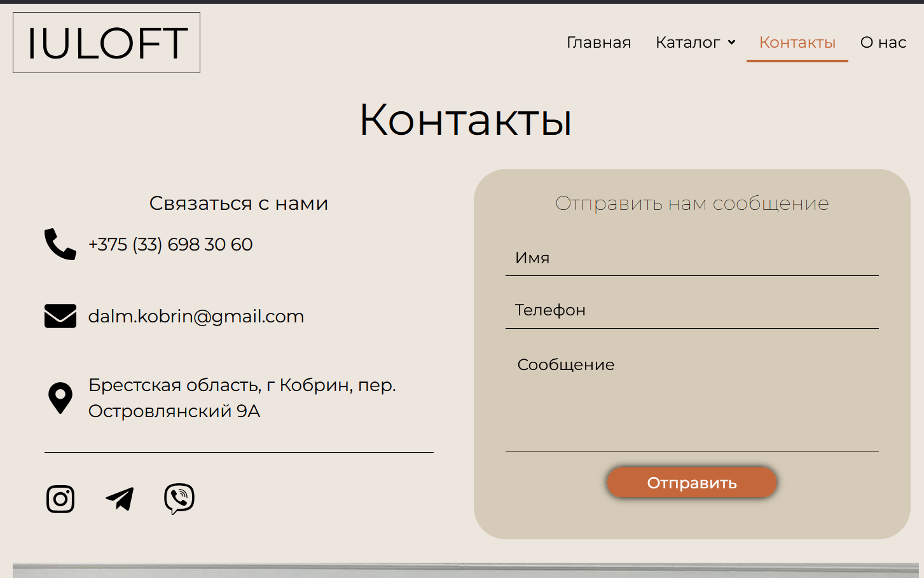The height and width of the screenshot is (578, 924).
Task: Click the large Контакты page title
Action: coord(465,120)
